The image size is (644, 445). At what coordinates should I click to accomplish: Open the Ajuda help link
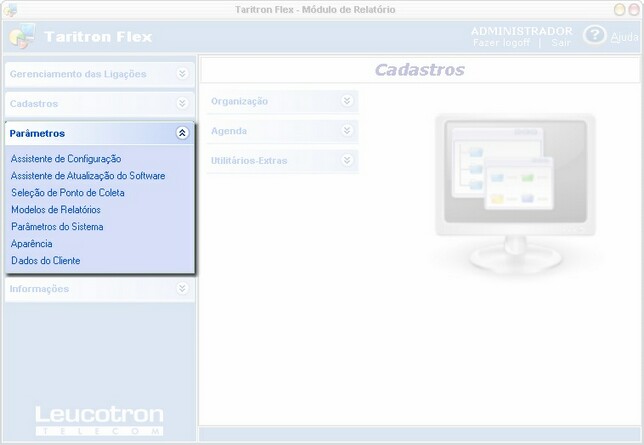pos(624,37)
